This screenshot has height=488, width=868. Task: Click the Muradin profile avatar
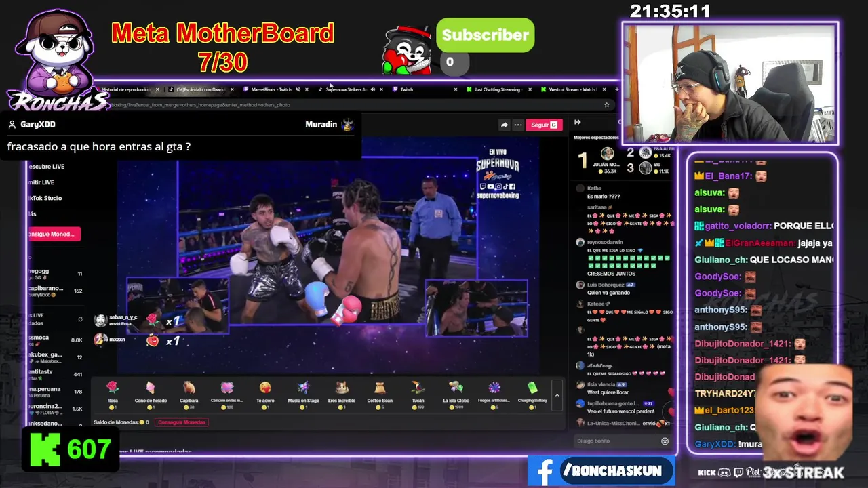tap(347, 125)
